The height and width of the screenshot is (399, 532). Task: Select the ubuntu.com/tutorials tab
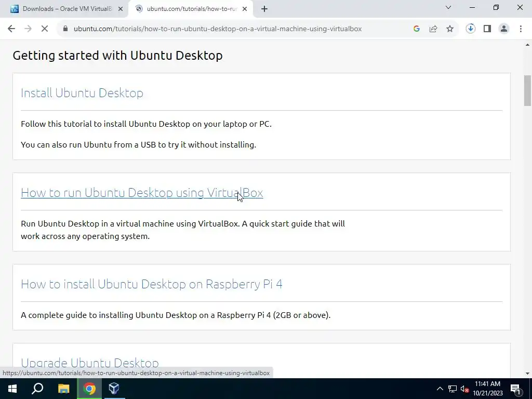point(191,9)
